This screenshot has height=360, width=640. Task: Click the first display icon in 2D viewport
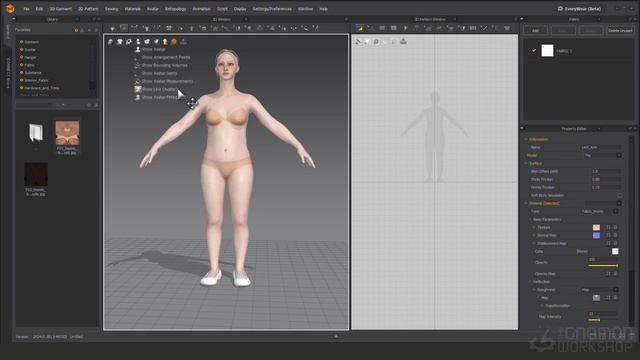(358, 41)
